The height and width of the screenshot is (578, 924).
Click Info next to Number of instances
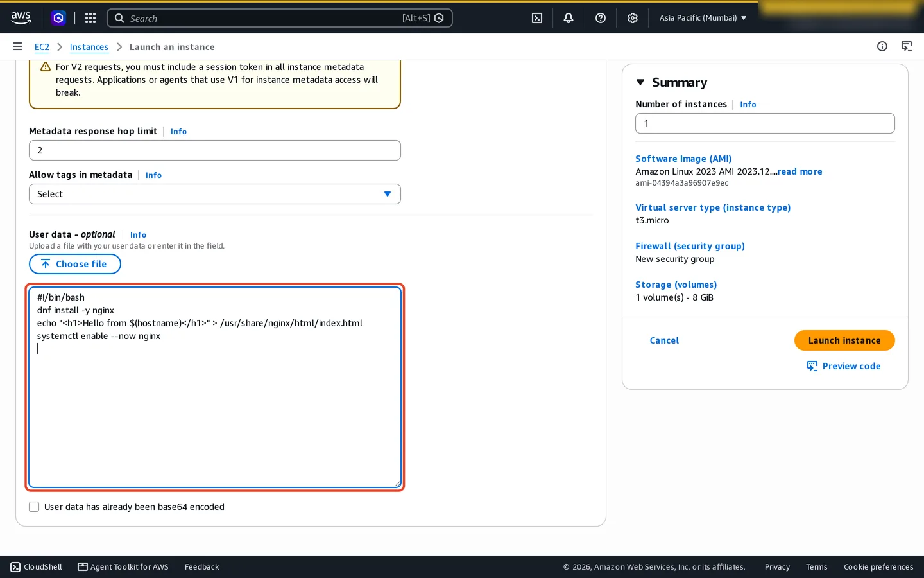pyautogui.click(x=748, y=105)
